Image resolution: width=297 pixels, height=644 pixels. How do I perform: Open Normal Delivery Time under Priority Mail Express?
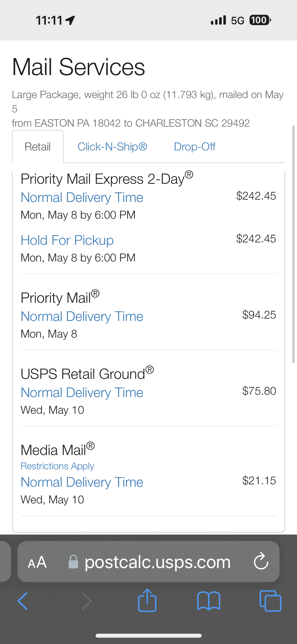pyautogui.click(x=82, y=197)
